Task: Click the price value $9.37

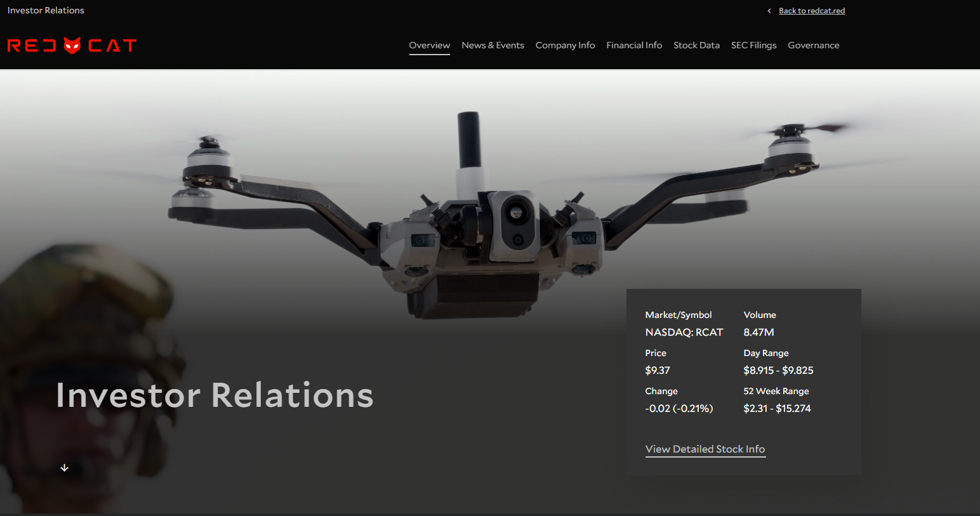Action: (658, 371)
